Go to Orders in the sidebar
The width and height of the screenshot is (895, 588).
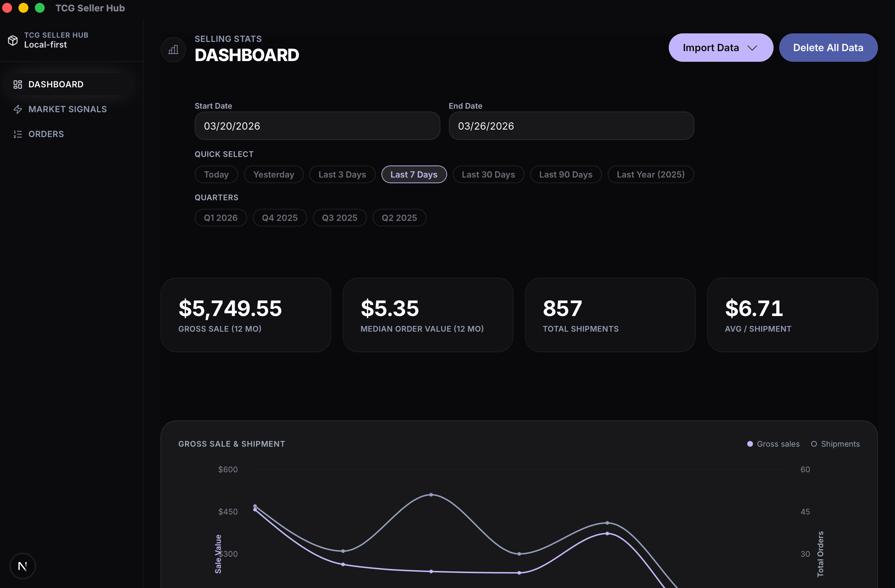tap(46, 134)
